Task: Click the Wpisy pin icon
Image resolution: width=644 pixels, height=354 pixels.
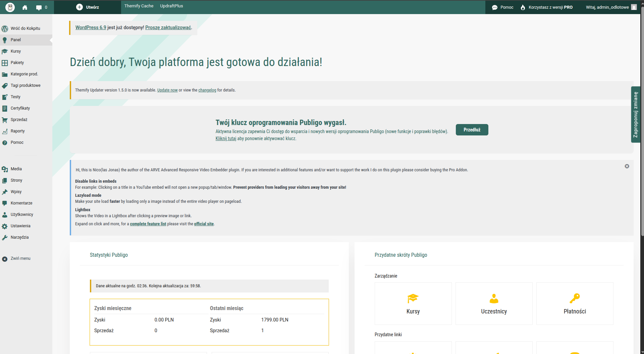Action: click(5, 192)
